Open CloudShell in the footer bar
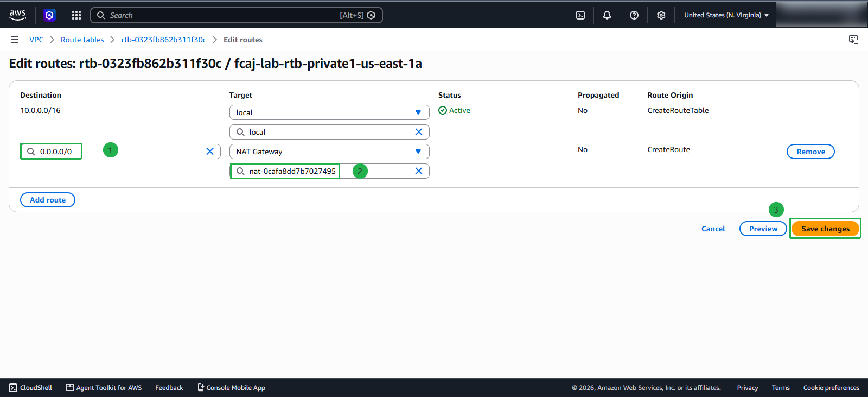 pyautogui.click(x=30, y=388)
